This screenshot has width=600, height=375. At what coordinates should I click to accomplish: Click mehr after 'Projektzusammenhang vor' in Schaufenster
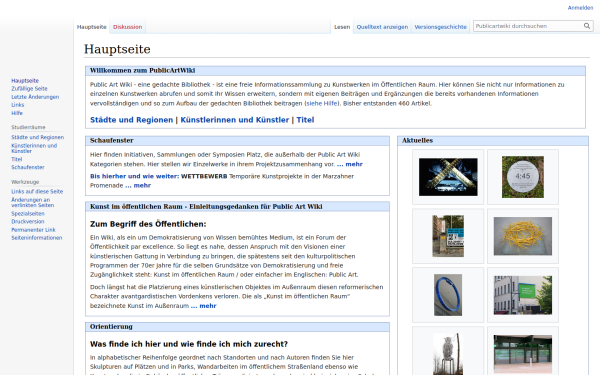tap(350, 164)
